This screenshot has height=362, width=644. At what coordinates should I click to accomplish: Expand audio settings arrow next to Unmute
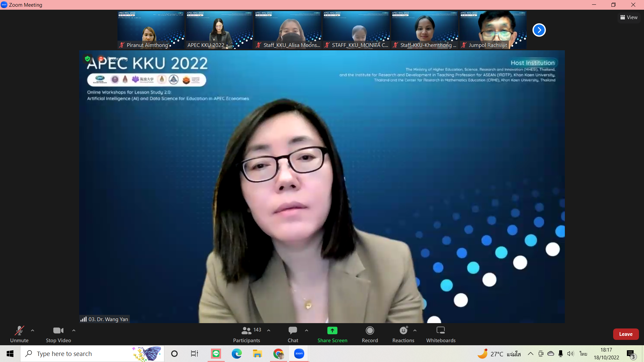(x=33, y=330)
